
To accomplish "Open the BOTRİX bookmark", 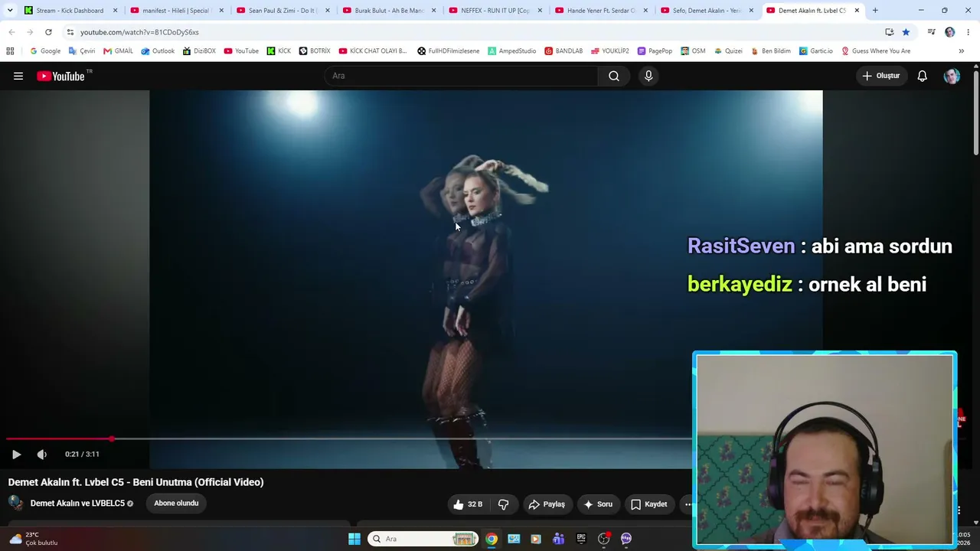I will pyautogui.click(x=315, y=51).
